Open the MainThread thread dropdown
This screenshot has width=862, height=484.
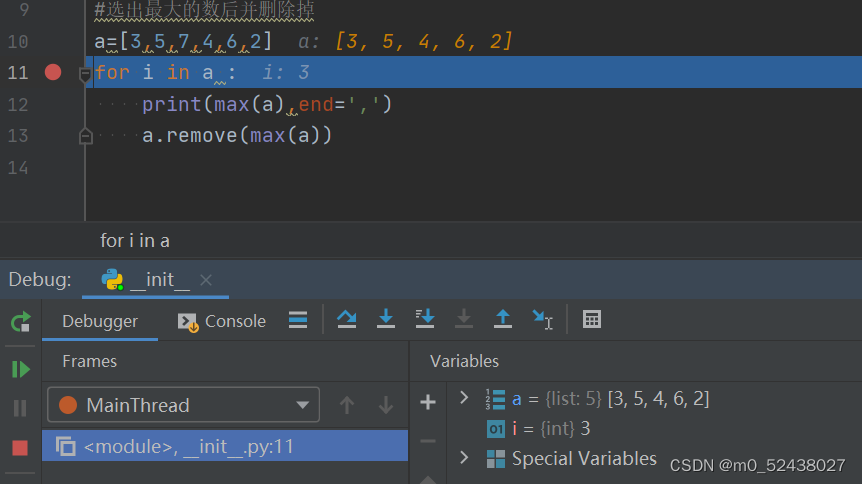(184, 405)
